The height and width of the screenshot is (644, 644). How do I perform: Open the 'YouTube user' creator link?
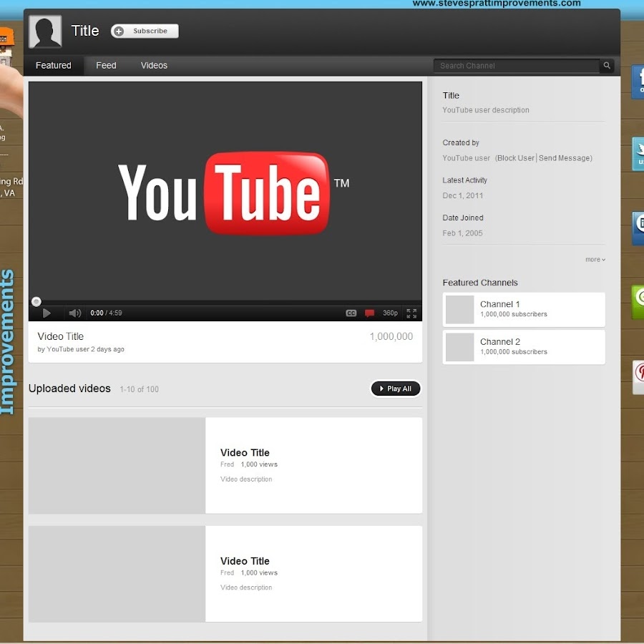point(466,158)
